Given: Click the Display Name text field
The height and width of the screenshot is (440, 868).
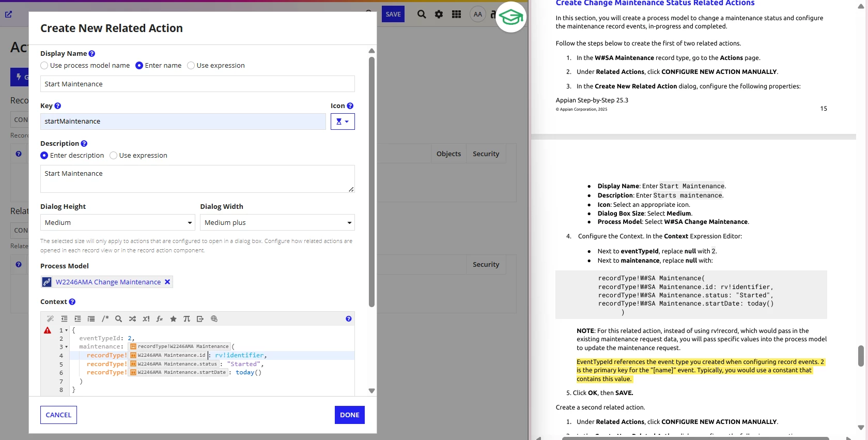Looking at the screenshot, I should pos(197,84).
